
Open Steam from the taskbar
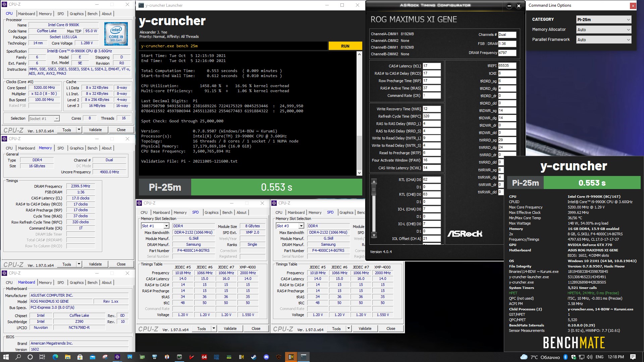tap(254, 357)
